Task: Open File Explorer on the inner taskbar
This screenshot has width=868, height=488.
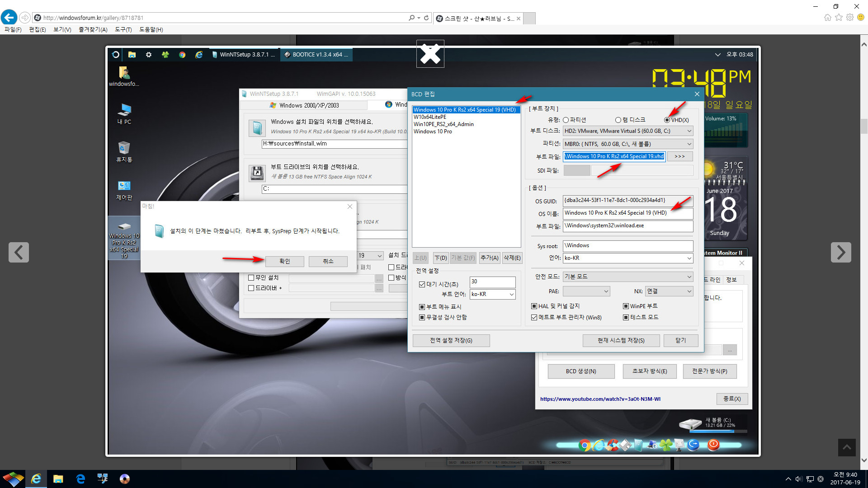Action: (132, 55)
